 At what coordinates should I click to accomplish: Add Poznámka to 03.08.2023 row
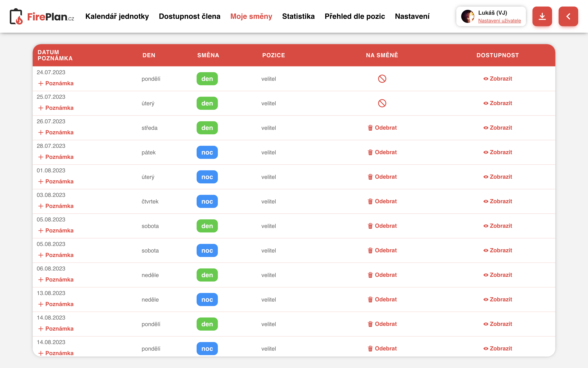pyautogui.click(x=56, y=206)
